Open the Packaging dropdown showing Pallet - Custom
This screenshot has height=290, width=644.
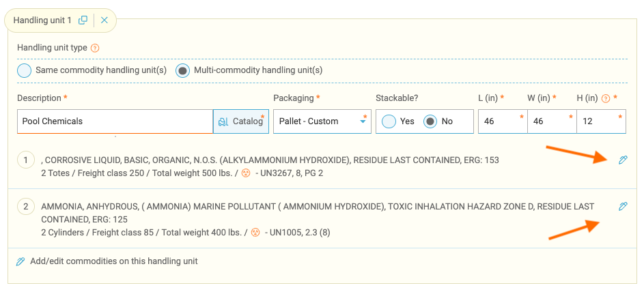coord(322,121)
